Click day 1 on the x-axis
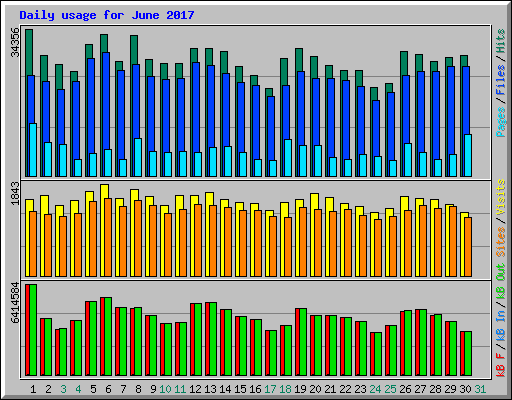512x400 pixels. point(33,389)
